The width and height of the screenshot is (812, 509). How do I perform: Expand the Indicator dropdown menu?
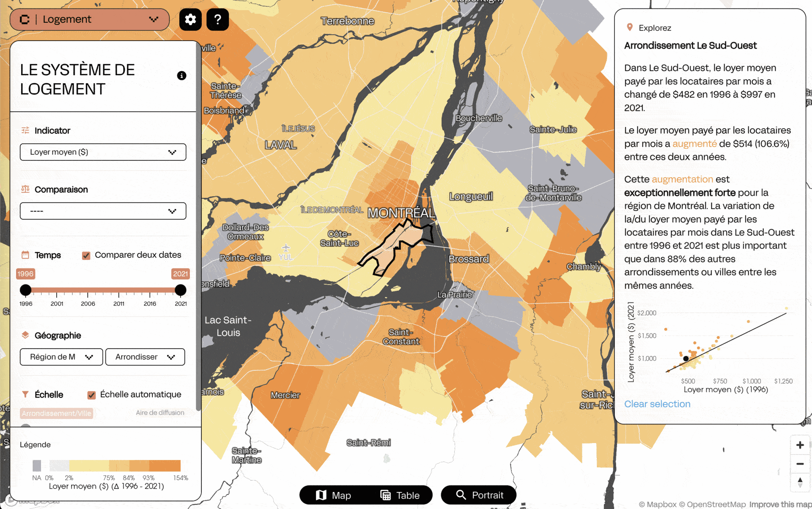[x=103, y=151]
